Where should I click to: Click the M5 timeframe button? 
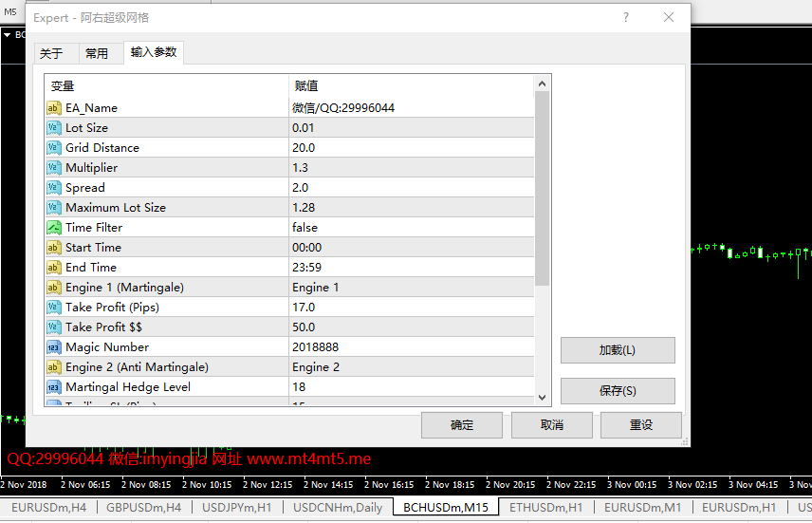pyautogui.click(x=10, y=11)
